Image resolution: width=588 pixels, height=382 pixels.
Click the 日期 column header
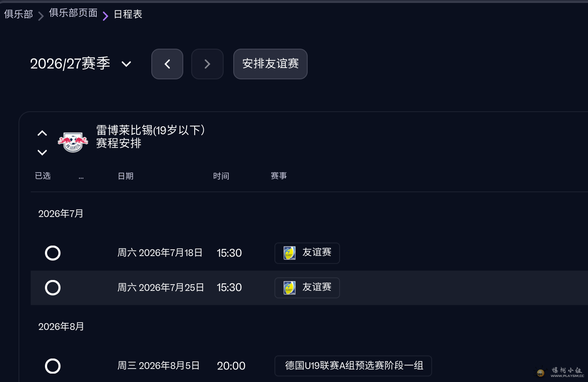pyautogui.click(x=125, y=176)
